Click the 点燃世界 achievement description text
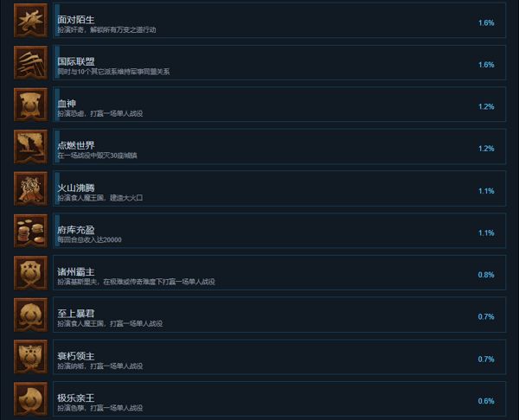 point(97,156)
